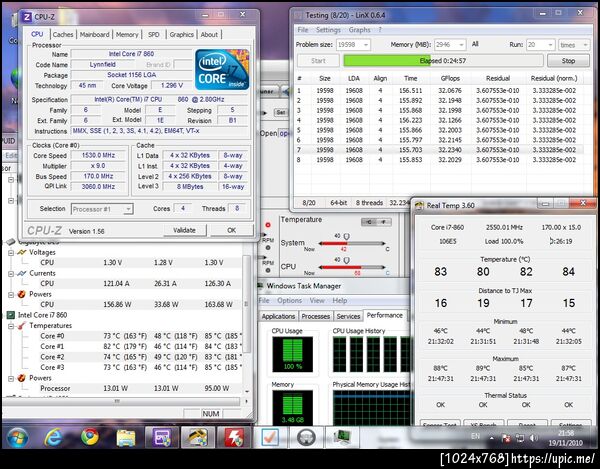Click the threshold marker above System temperature bar

point(346,237)
